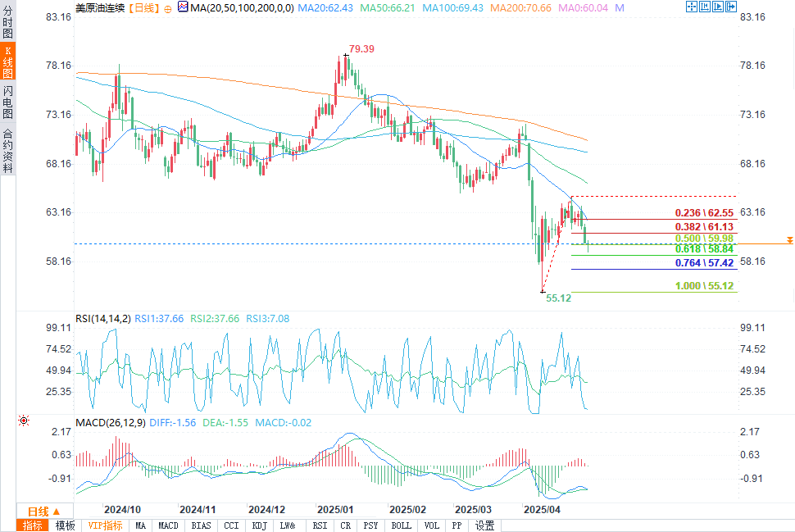This screenshot has height=532, width=795.
Task: Apply the VOL indicator button
Action: pyautogui.click(x=432, y=525)
